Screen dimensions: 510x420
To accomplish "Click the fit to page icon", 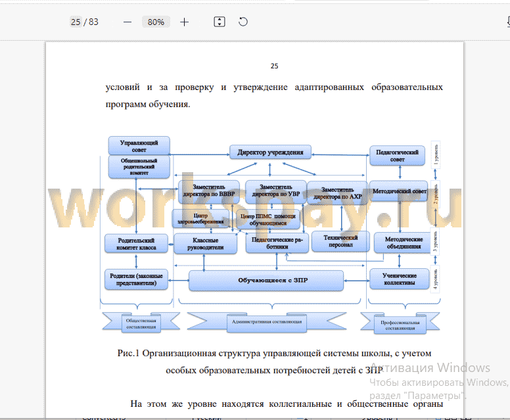I will 220,22.
